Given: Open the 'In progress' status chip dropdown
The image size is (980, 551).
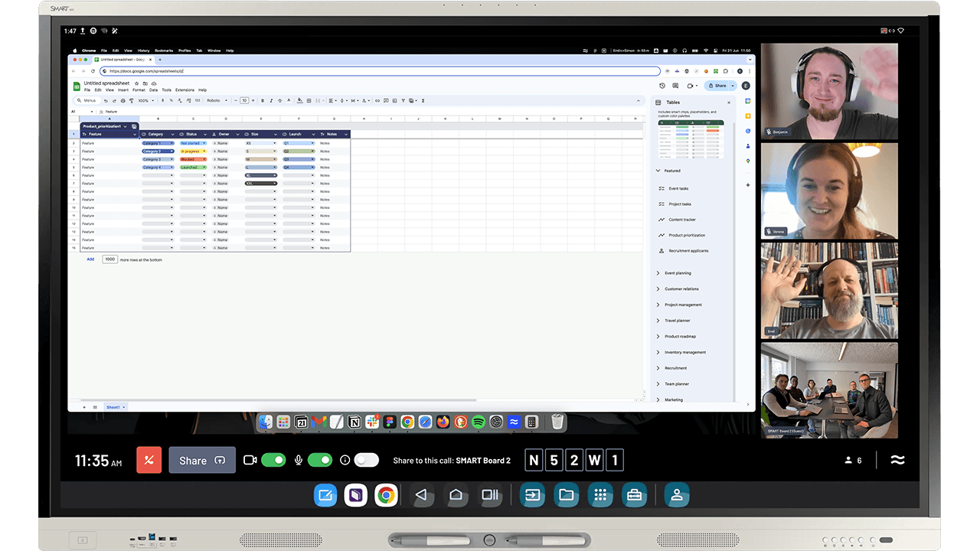Looking at the screenshot, I should pyautogui.click(x=204, y=151).
